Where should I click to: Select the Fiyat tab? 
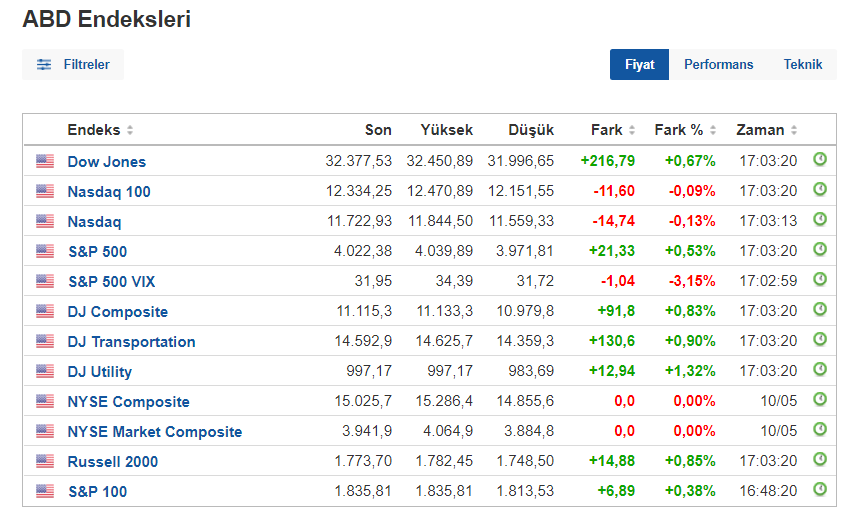pos(640,64)
